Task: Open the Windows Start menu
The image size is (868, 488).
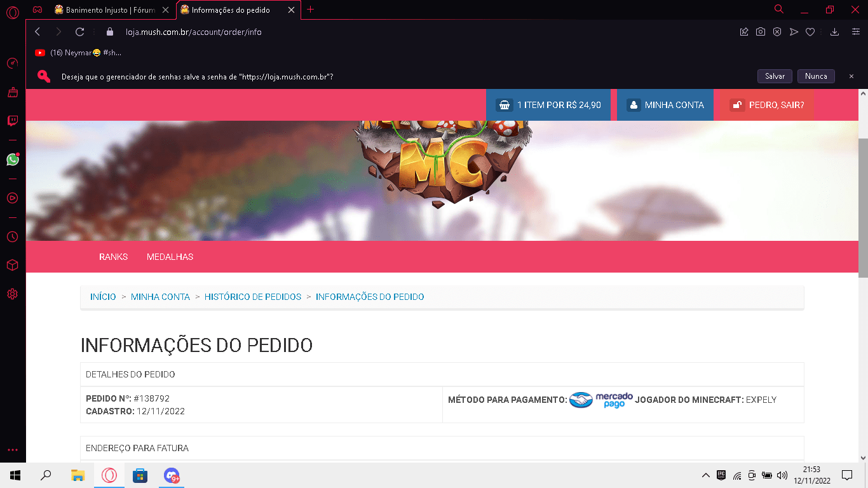Action: (x=15, y=475)
